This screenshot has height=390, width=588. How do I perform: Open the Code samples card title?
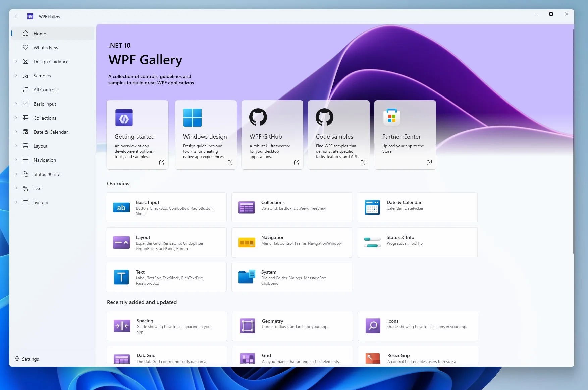click(334, 136)
